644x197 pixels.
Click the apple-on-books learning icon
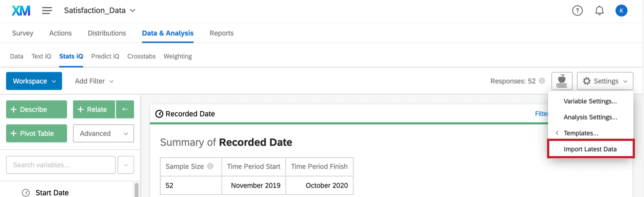(x=562, y=81)
